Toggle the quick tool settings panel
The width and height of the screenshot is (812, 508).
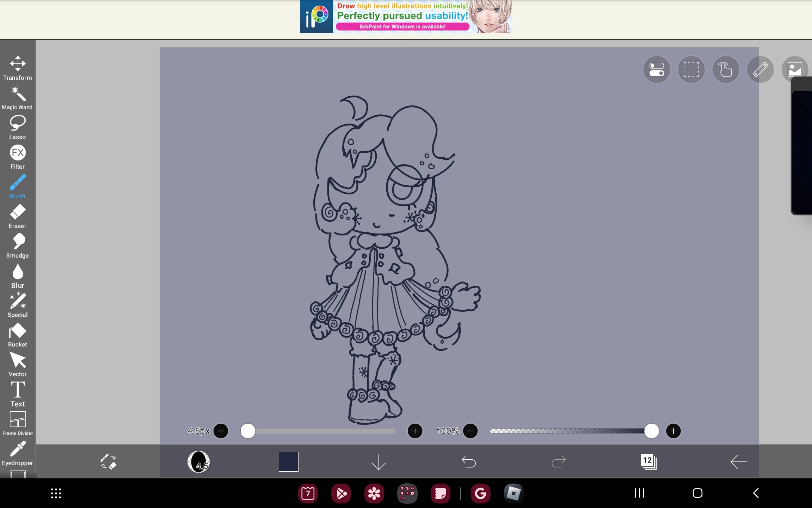656,69
